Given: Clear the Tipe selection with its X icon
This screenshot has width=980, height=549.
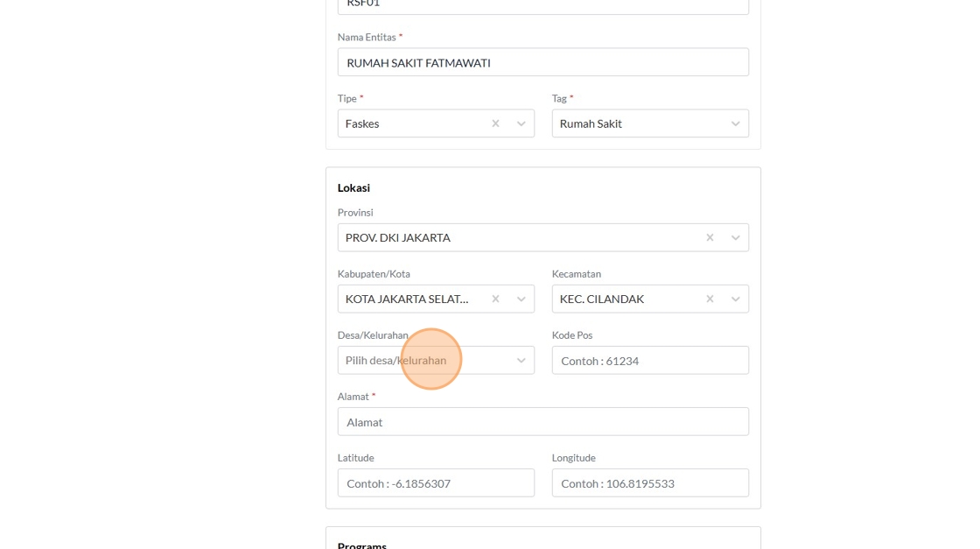Looking at the screenshot, I should pos(495,123).
